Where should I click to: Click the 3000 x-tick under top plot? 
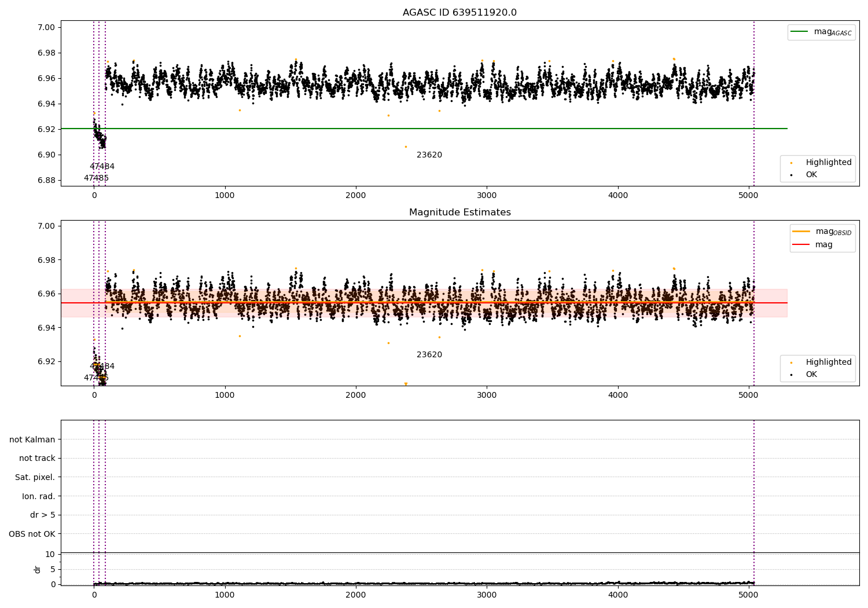pyautogui.click(x=487, y=195)
